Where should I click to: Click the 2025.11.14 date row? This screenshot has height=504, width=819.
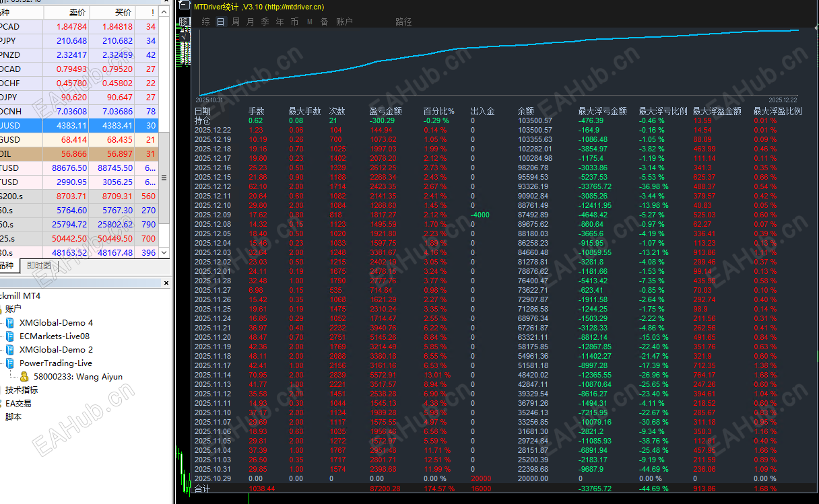point(213,375)
